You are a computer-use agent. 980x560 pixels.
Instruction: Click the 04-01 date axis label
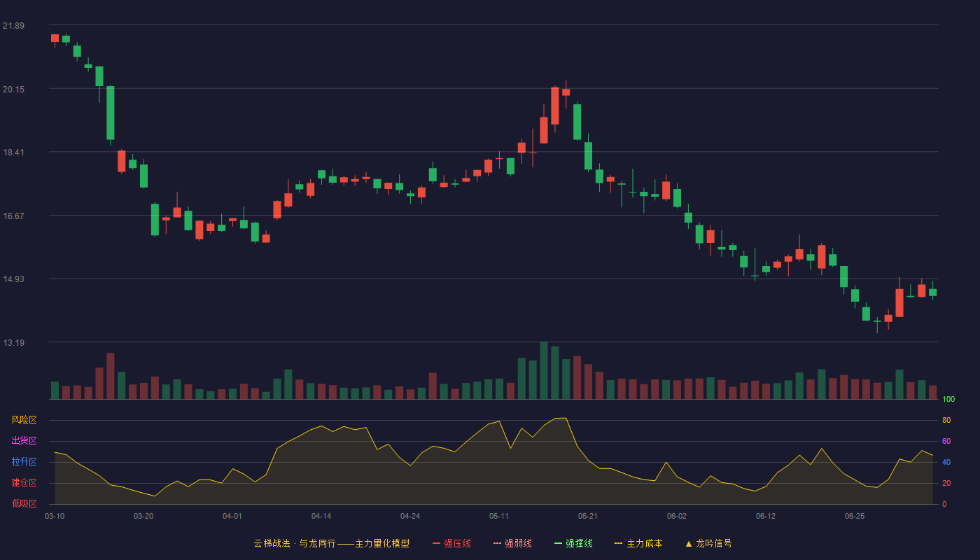[232, 516]
